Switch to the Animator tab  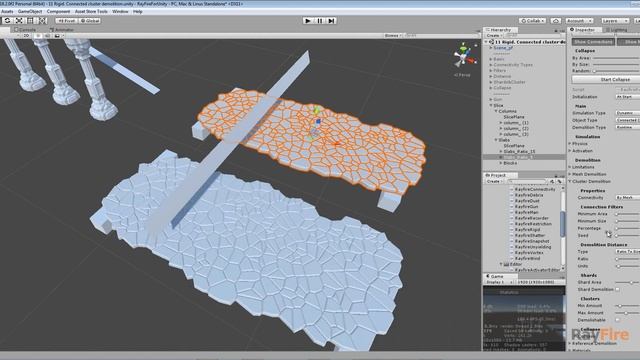pyautogui.click(x=62, y=30)
